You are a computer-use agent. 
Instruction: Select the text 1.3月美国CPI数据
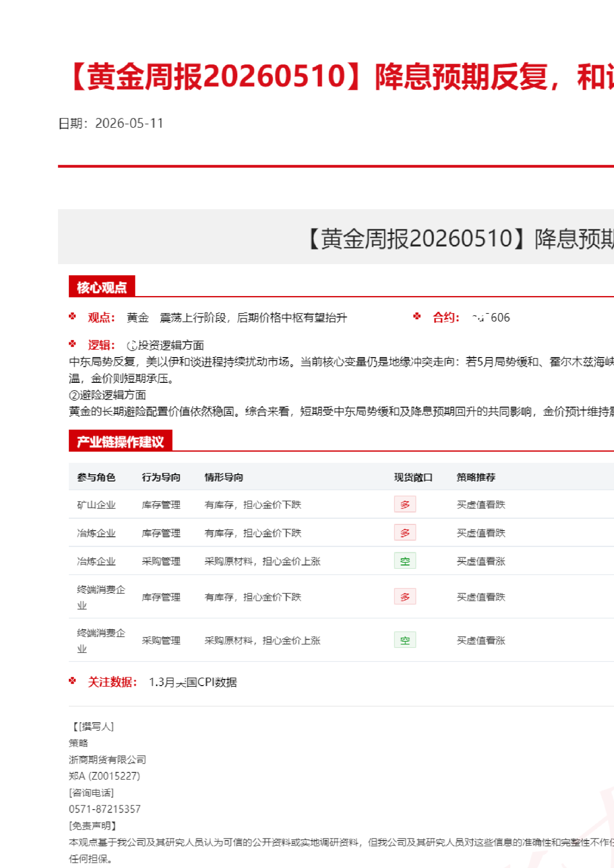193,683
